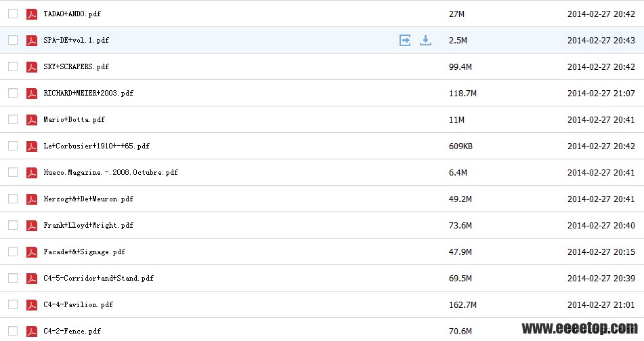This screenshot has width=644, height=341.
Task: Open Facade+&+Signage.pdf file name
Action: (84, 252)
